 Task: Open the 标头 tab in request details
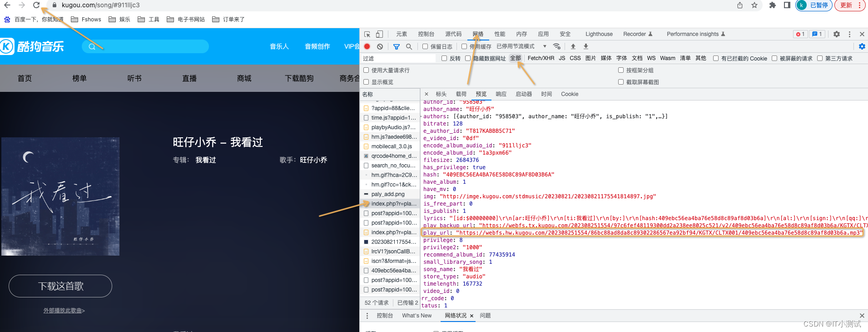point(441,94)
